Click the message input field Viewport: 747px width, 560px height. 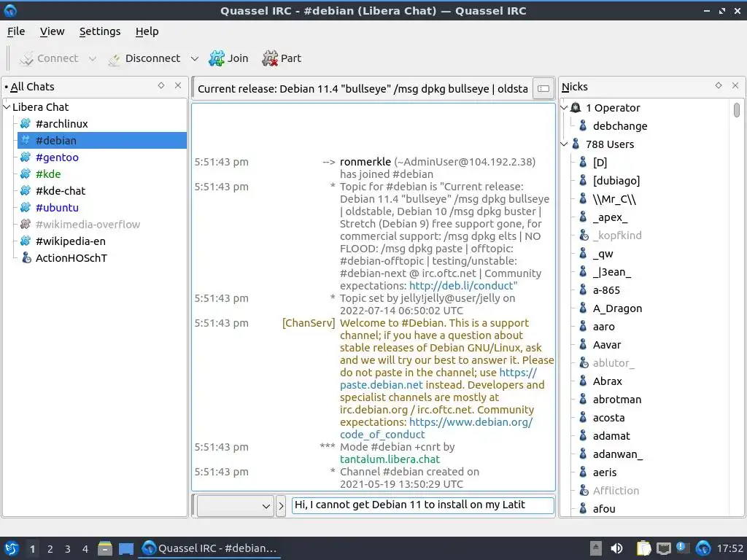[422, 505]
